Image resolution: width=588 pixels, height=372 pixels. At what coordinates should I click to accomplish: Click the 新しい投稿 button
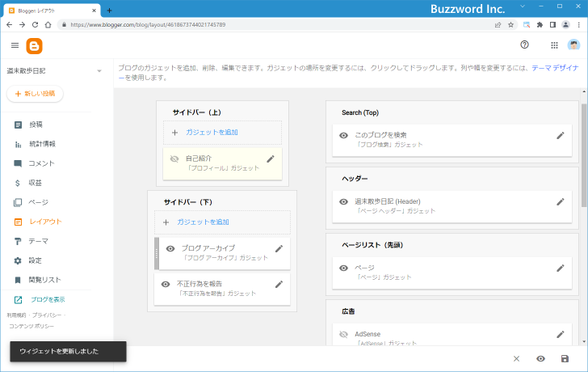click(x=35, y=94)
